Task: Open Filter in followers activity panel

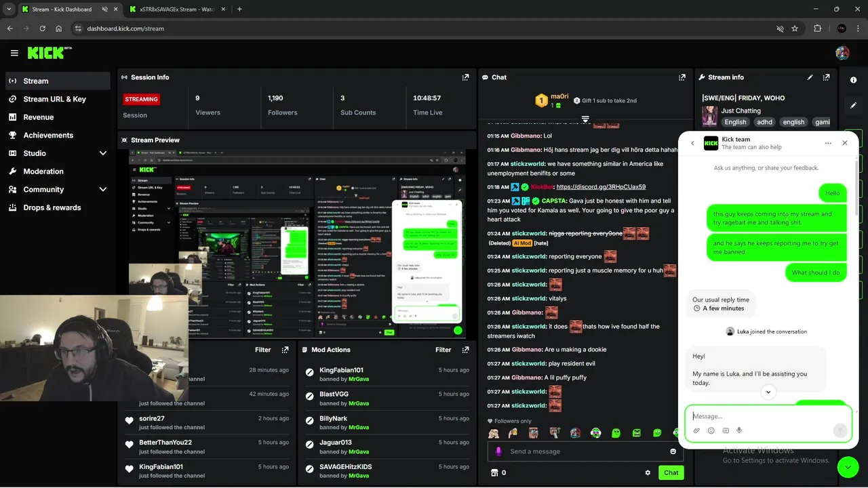Action: pyautogui.click(x=263, y=350)
